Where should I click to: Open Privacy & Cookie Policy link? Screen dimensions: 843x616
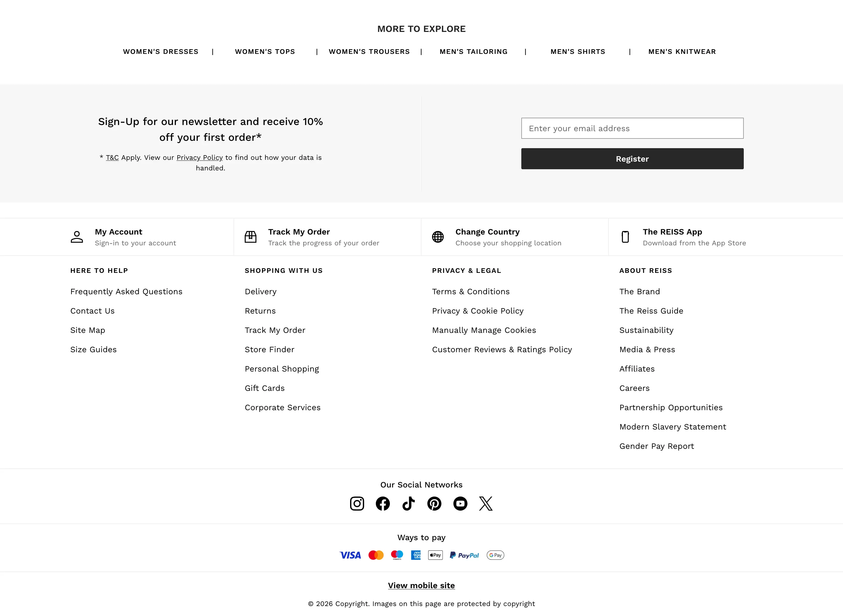point(478,311)
